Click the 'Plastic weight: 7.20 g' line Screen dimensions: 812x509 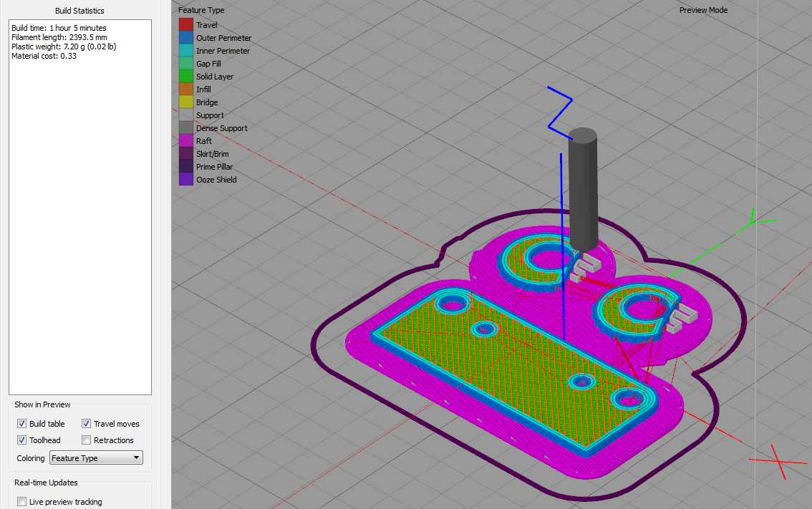[64, 47]
